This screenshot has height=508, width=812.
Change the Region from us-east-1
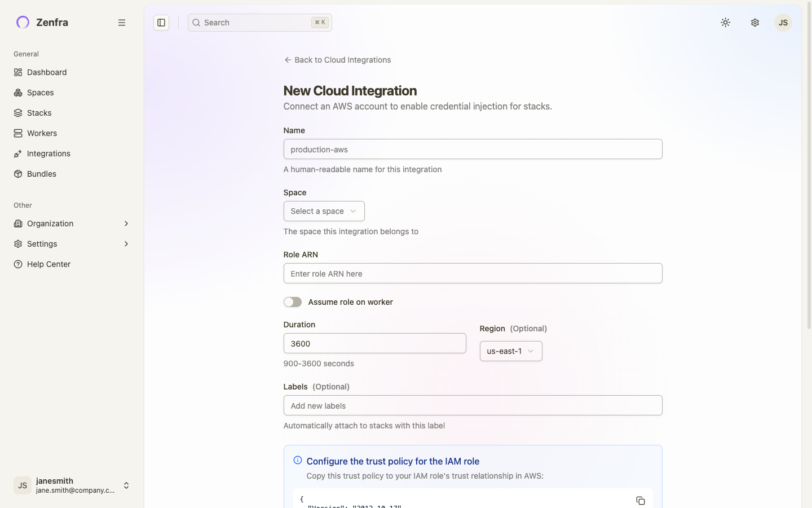510,351
